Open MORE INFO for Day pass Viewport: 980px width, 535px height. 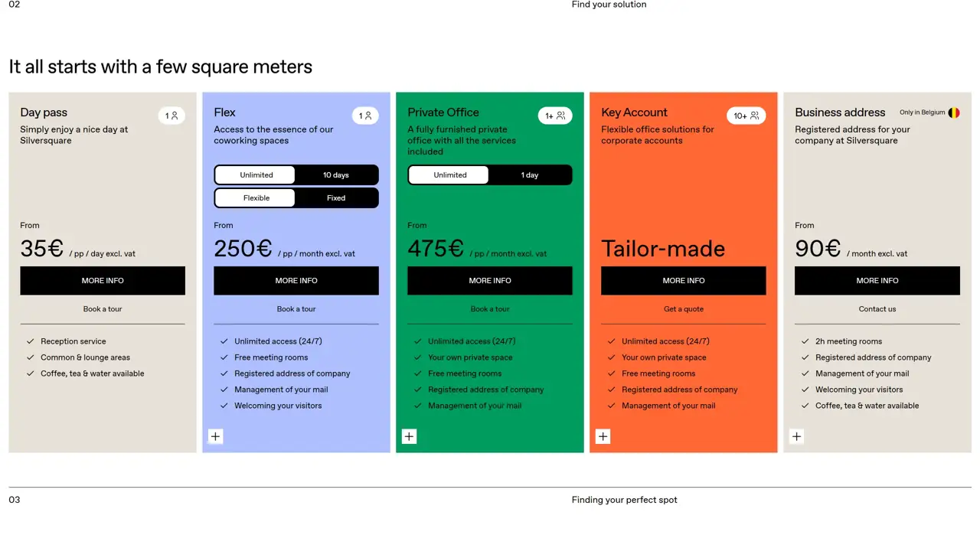click(103, 281)
